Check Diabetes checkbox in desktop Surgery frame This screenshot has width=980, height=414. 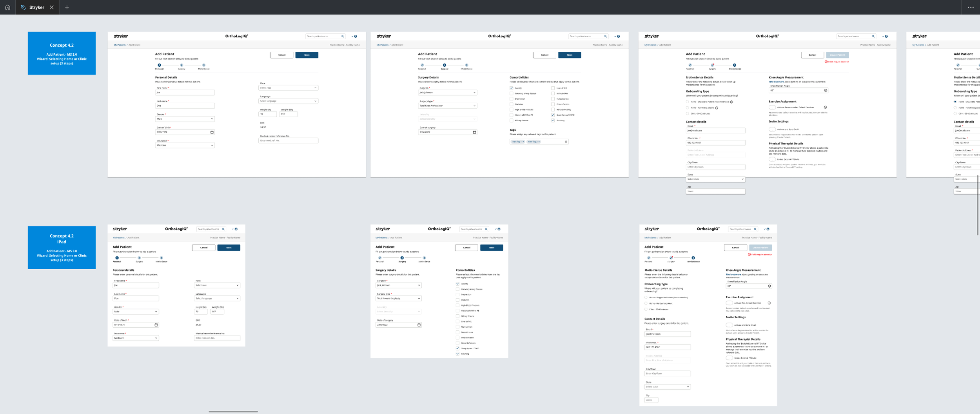coord(511,104)
